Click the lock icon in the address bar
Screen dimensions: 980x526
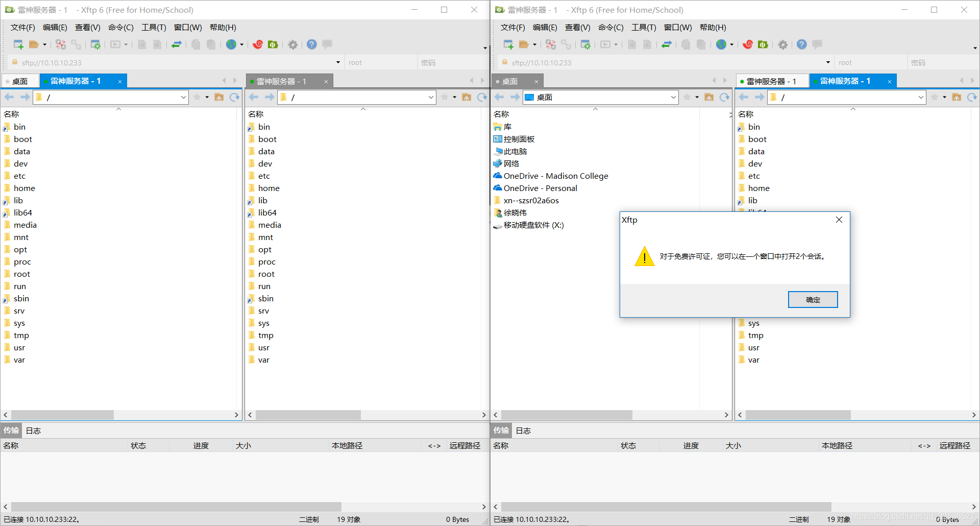pyautogui.click(x=14, y=62)
